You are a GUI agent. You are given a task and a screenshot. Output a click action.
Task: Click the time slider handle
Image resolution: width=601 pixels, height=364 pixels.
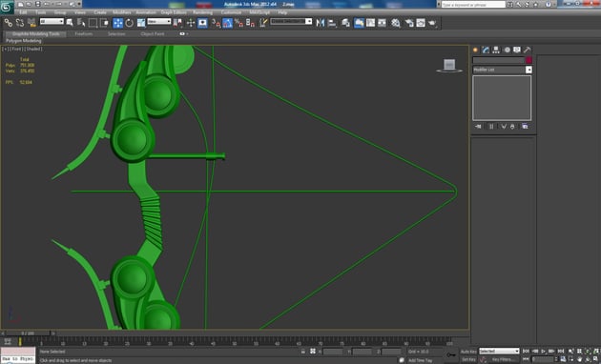click(28, 334)
